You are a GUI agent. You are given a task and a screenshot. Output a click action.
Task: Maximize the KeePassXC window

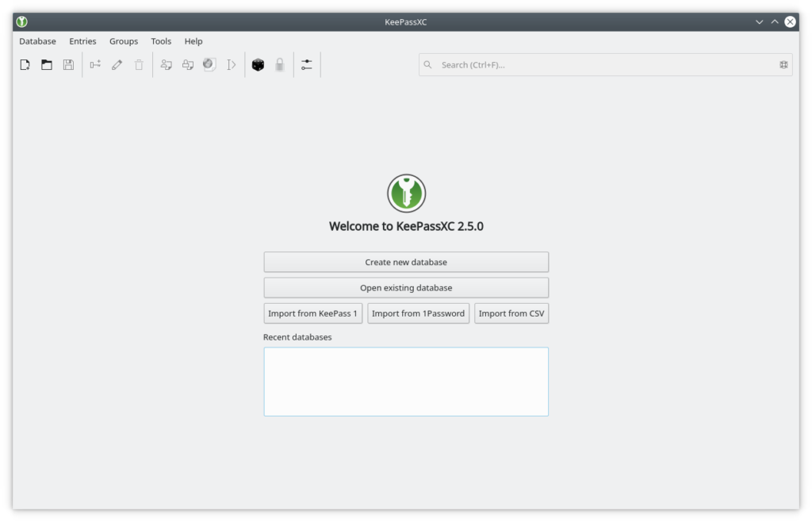click(775, 21)
